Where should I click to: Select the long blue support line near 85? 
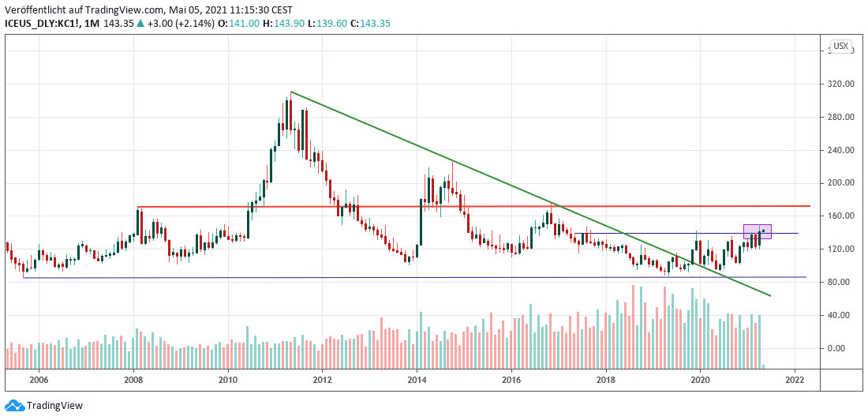tap(415, 277)
